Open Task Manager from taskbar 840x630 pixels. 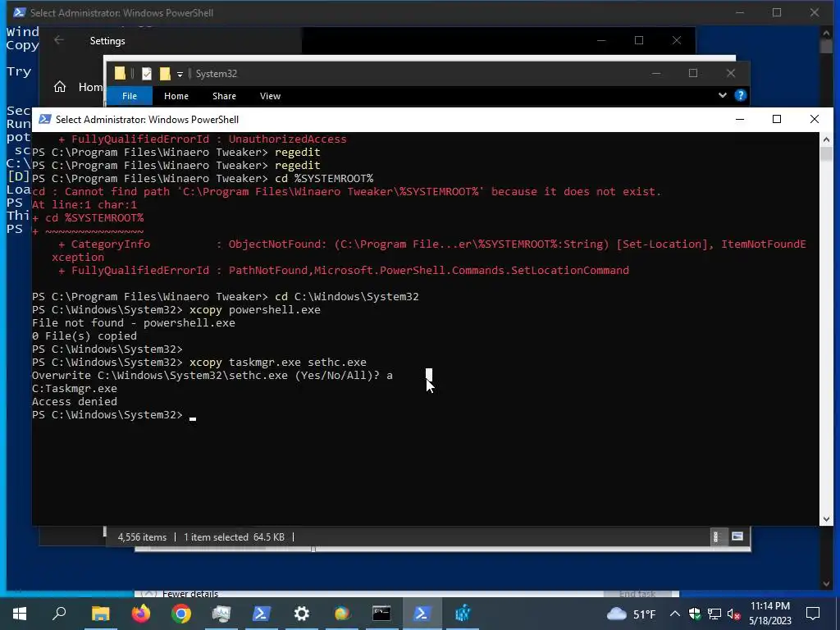[x=221, y=614]
